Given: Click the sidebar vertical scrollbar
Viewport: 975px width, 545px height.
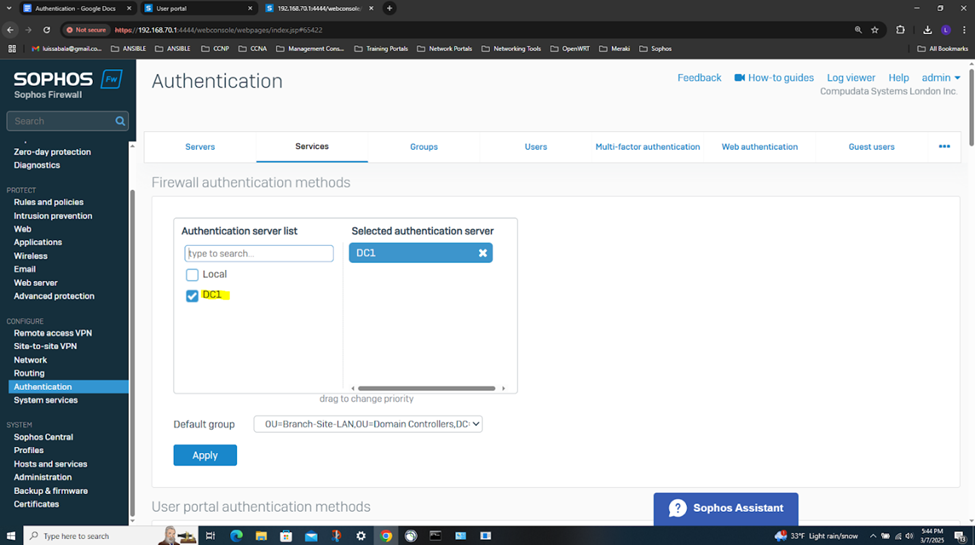Looking at the screenshot, I should (132, 355).
